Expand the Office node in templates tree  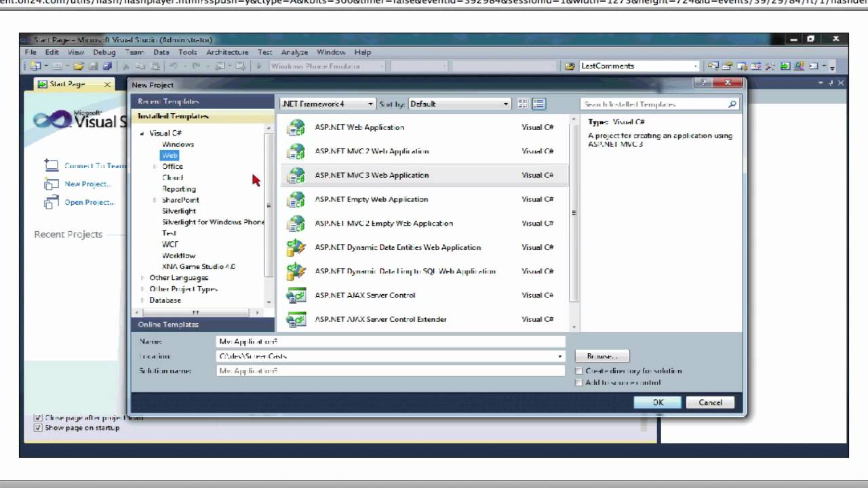point(155,167)
